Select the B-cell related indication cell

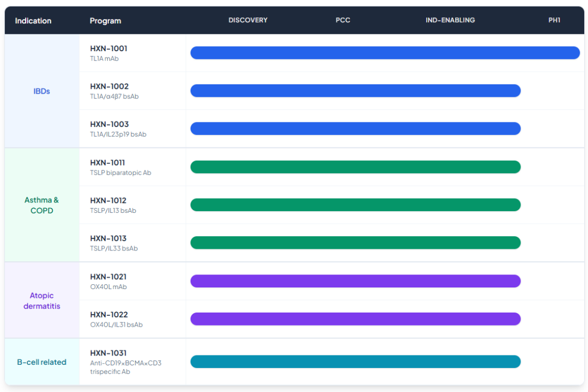(x=41, y=362)
